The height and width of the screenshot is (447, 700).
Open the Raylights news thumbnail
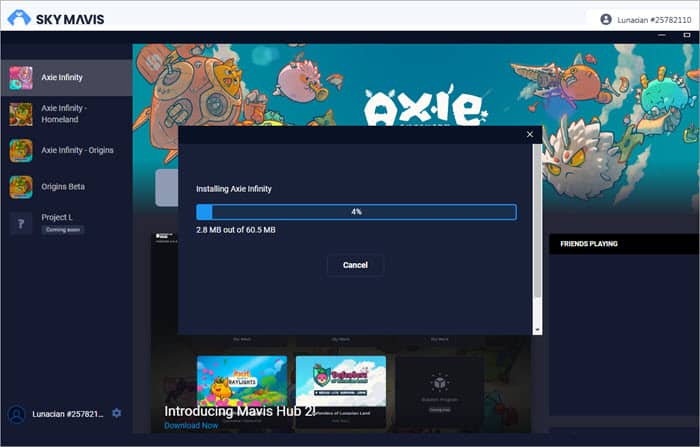pyautogui.click(x=241, y=380)
